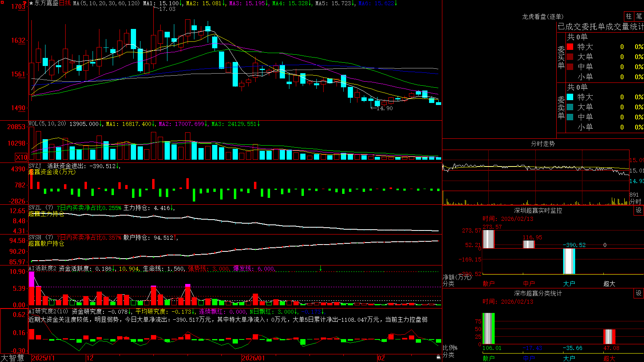Click the 106.01 散户 ratio bar
This screenshot has height=362, width=644.
coord(488,328)
